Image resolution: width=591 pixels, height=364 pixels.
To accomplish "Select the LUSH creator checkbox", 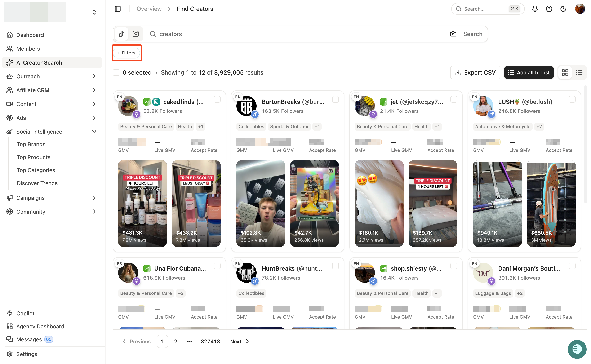I will (572, 99).
